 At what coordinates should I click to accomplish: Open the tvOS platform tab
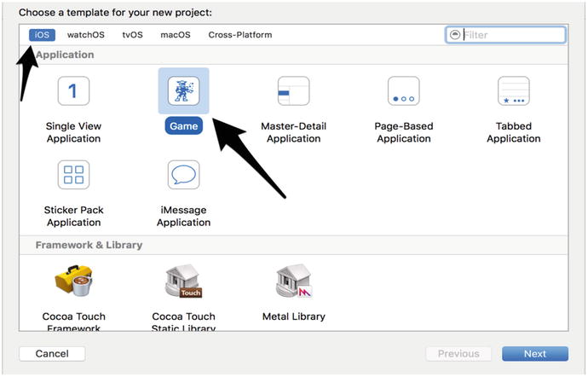pyautogui.click(x=132, y=35)
